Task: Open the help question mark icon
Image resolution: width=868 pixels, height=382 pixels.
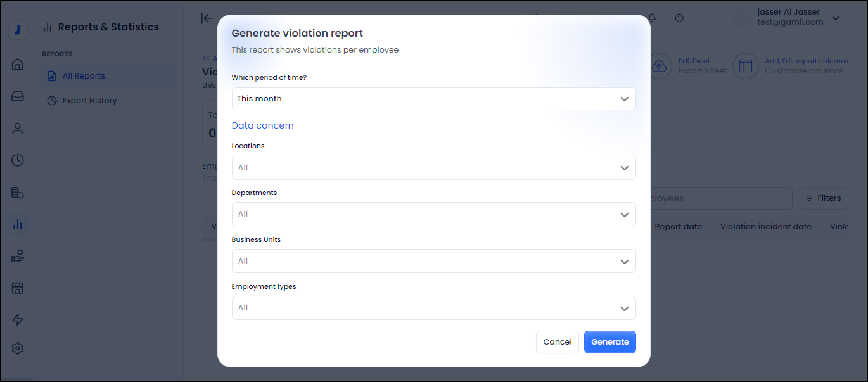Action: pyautogui.click(x=679, y=18)
